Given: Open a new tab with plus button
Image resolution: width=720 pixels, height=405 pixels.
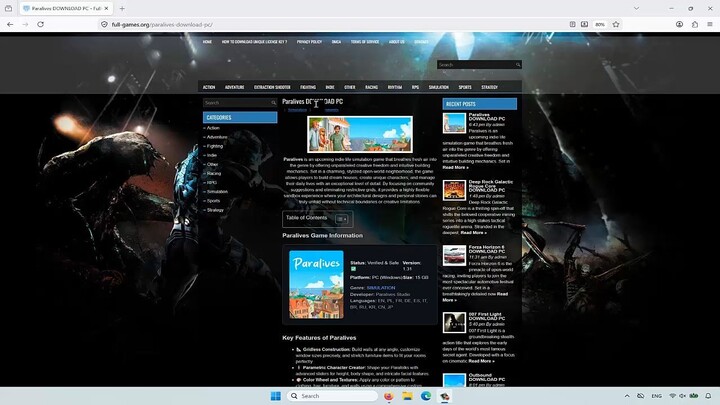Looking at the screenshot, I should click(122, 8).
